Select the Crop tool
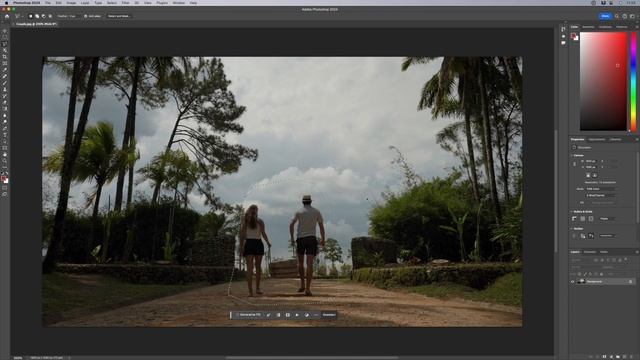Screen dimensions: 640x360 point(5,57)
